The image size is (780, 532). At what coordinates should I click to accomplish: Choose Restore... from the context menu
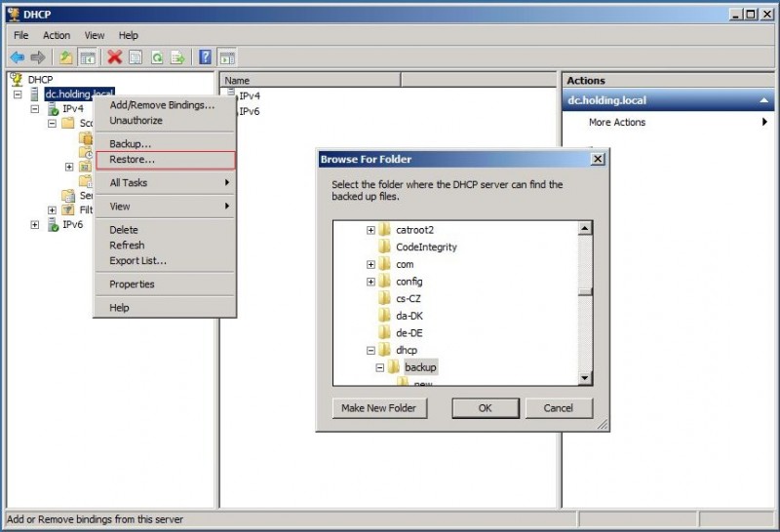[x=132, y=160]
